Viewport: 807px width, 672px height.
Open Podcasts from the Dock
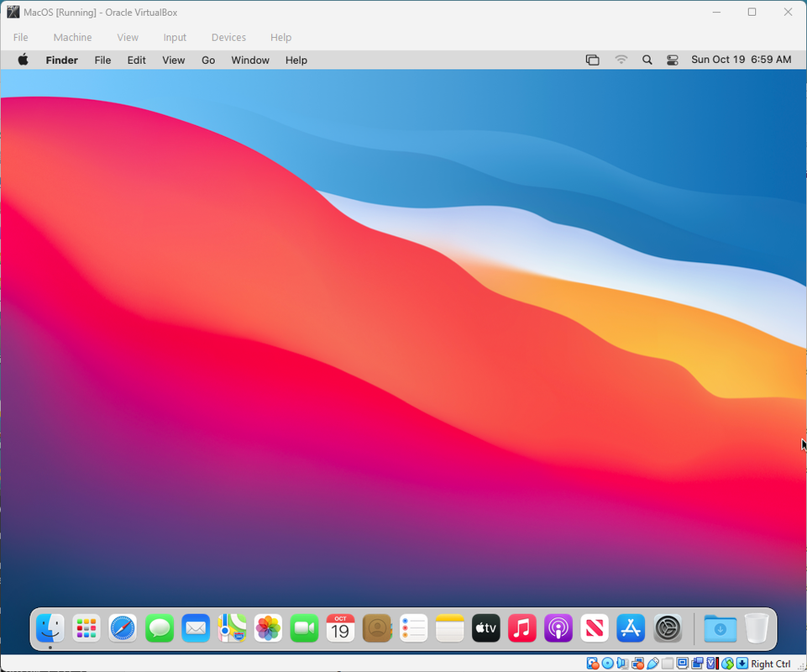[558, 627]
